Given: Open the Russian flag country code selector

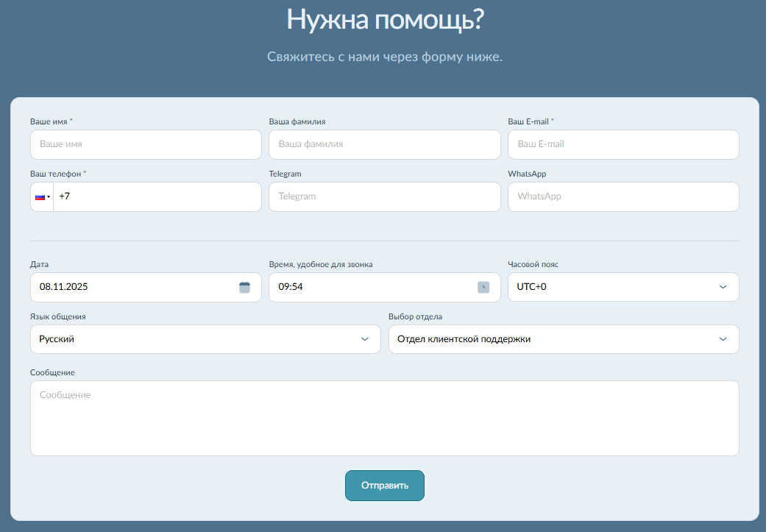Looking at the screenshot, I should 42,197.
